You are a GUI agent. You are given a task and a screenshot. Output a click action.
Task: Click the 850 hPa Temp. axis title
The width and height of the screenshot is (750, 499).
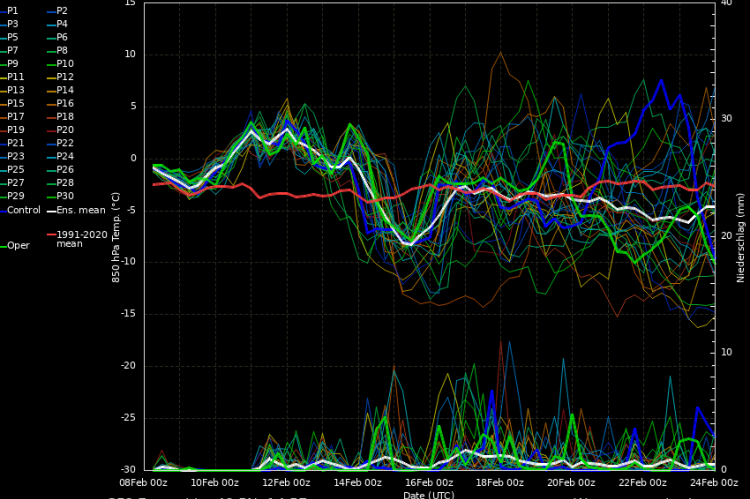coord(117,235)
